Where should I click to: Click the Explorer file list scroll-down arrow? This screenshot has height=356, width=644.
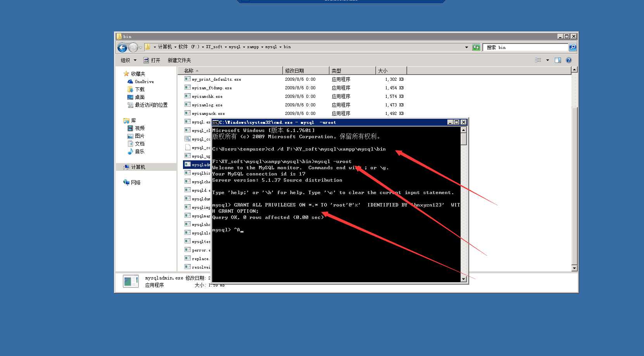click(x=574, y=268)
